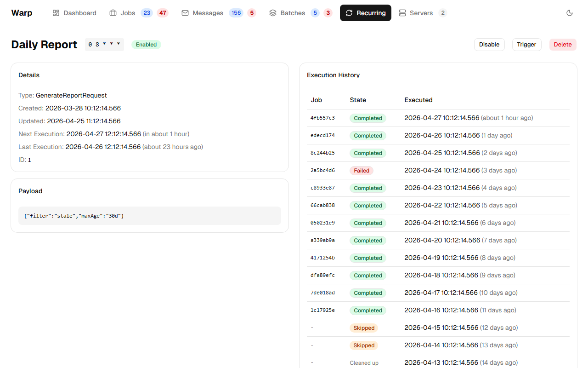This screenshot has height=368, width=588.
Task: Click the Servers stack icon
Action: tap(402, 13)
